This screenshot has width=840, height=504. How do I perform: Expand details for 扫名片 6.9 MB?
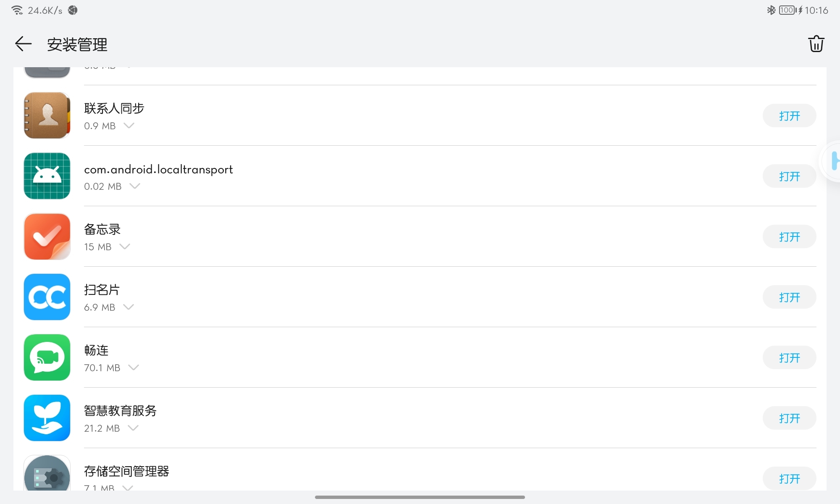coord(129,307)
